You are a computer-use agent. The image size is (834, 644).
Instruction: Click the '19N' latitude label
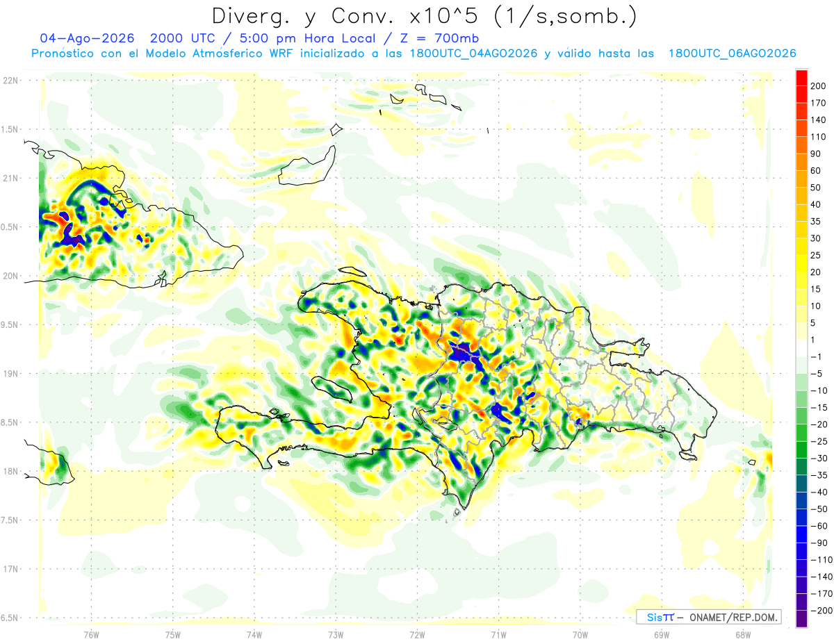[10, 374]
